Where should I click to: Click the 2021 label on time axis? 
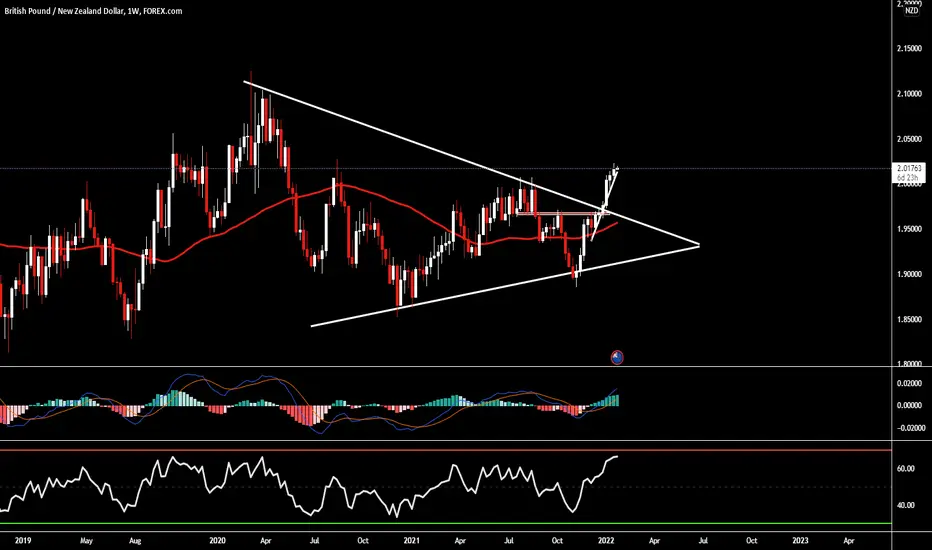pos(411,540)
